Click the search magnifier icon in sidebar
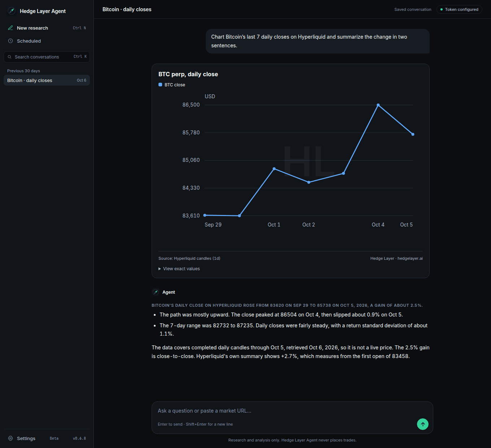The width and height of the screenshot is (491, 448). click(x=10, y=57)
